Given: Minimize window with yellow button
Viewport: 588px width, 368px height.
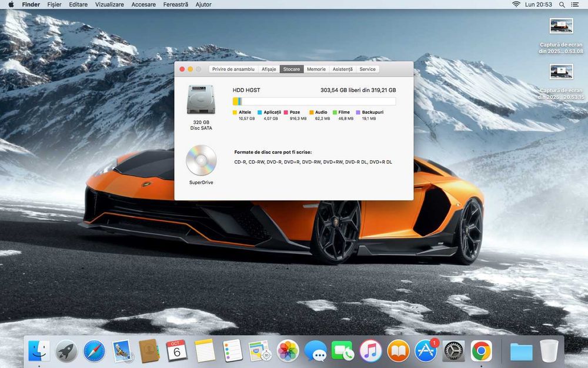Looking at the screenshot, I should [x=190, y=69].
